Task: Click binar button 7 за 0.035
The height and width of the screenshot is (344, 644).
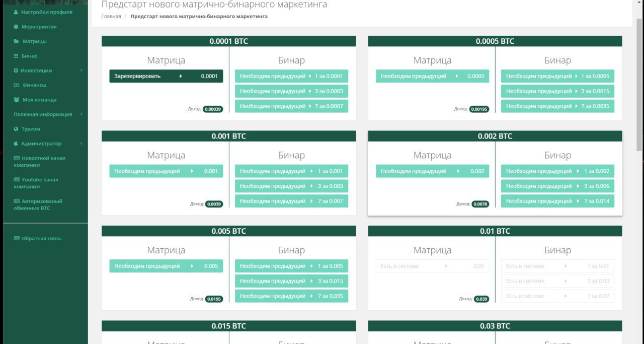Action: [291, 296]
